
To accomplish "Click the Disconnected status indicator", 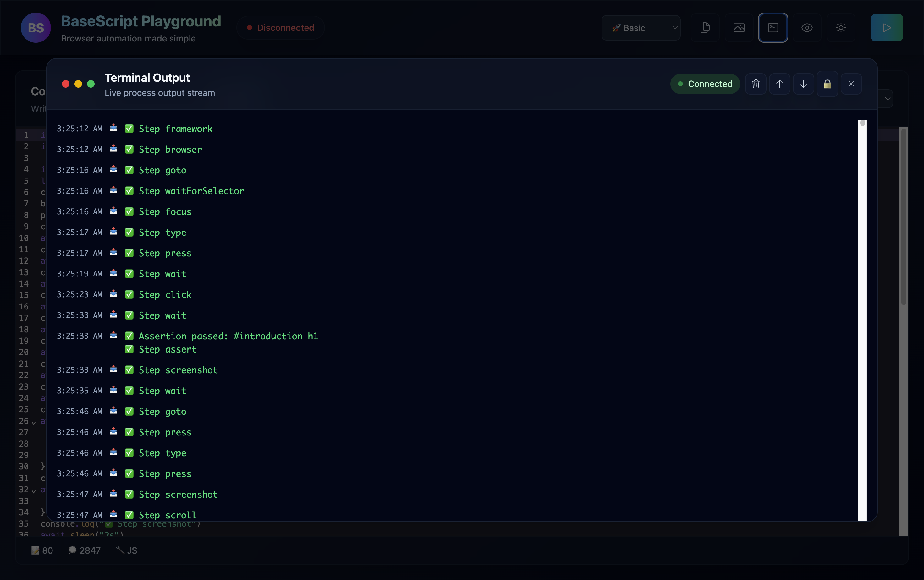I will (x=280, y=28).
